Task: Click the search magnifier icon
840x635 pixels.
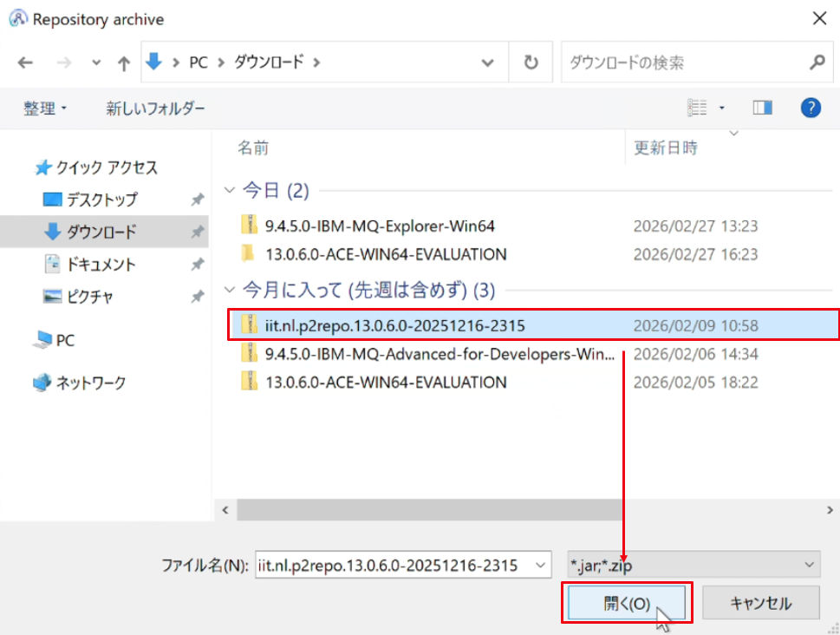Action: [x=817, y=62]
